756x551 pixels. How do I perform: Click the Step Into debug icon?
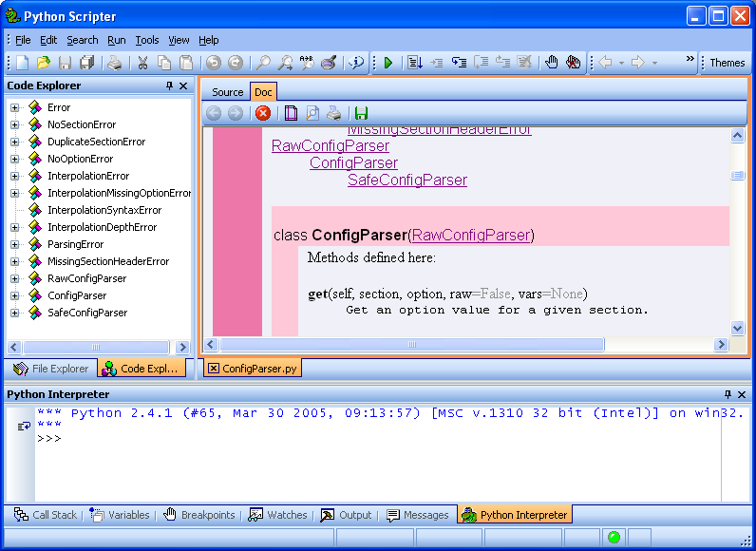coord(459,63)
